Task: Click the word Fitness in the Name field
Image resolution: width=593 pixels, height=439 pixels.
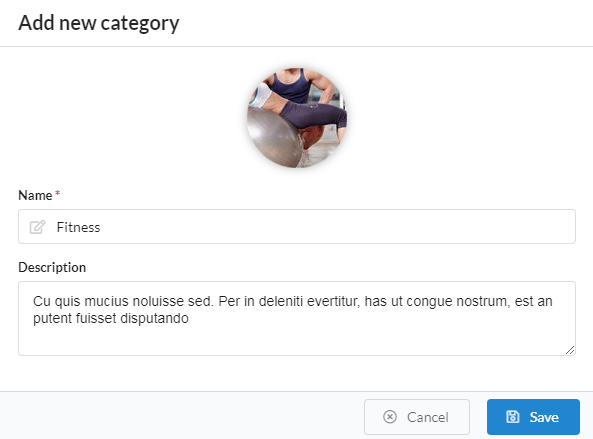Action: coord(78,227)
